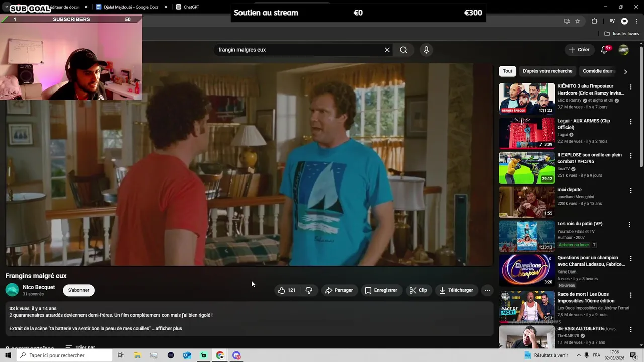644x362 pixels.
Task: Open options for moi depute video
Action: [x=630, y=191]
